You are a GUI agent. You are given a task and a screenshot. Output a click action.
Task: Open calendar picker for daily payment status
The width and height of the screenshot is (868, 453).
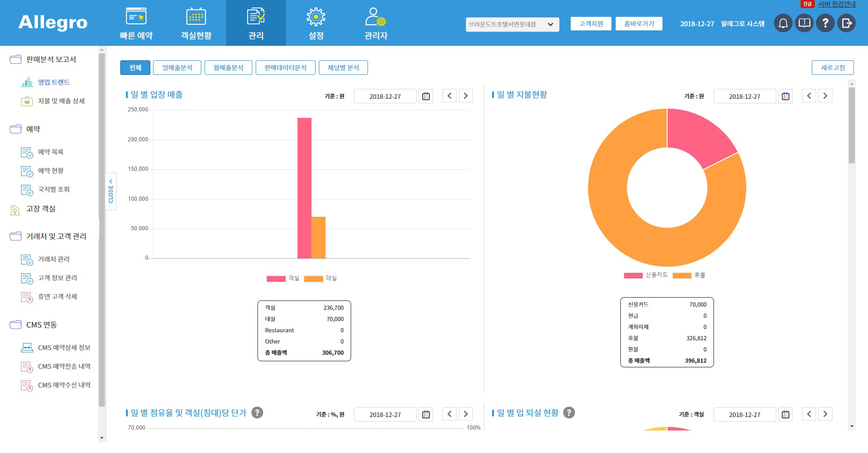point(785,96)
